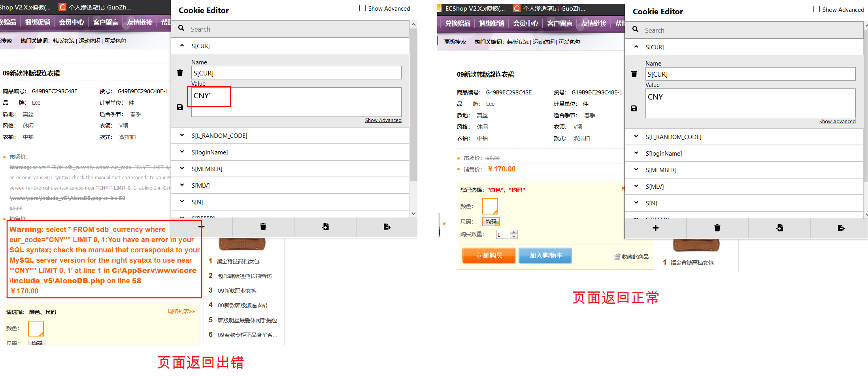The height and width of the screenshot is (376, 868).
Task: Select white color swatch on left error page
Action: (x=36, y=329)
